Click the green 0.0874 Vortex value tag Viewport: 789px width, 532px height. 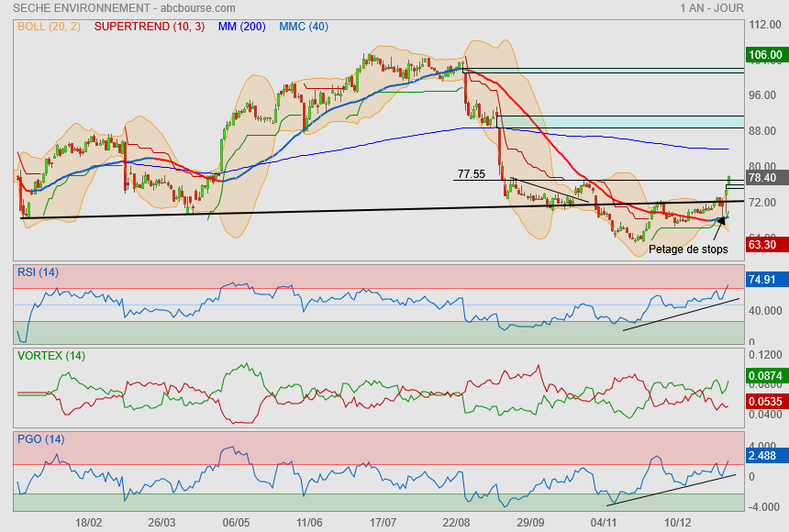point(765,376)
